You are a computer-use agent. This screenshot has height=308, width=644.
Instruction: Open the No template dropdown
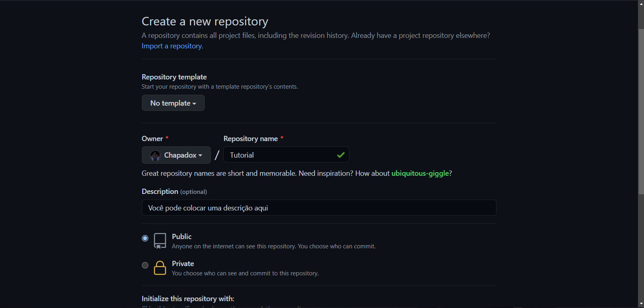173,103
